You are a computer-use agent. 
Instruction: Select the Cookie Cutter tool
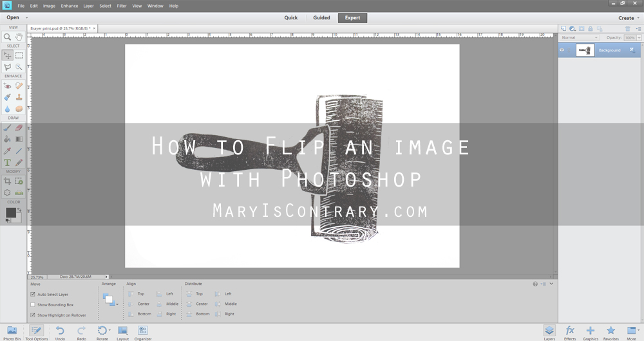(x=7, y=192)
